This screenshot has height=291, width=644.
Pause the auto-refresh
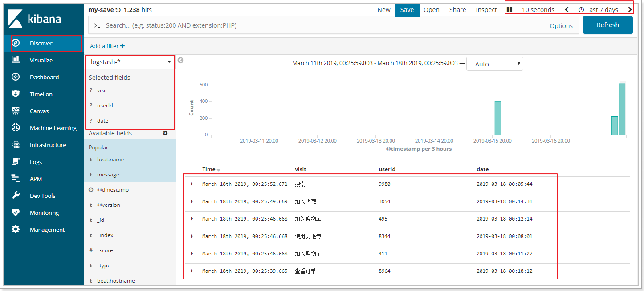click(x=509, y=10)
